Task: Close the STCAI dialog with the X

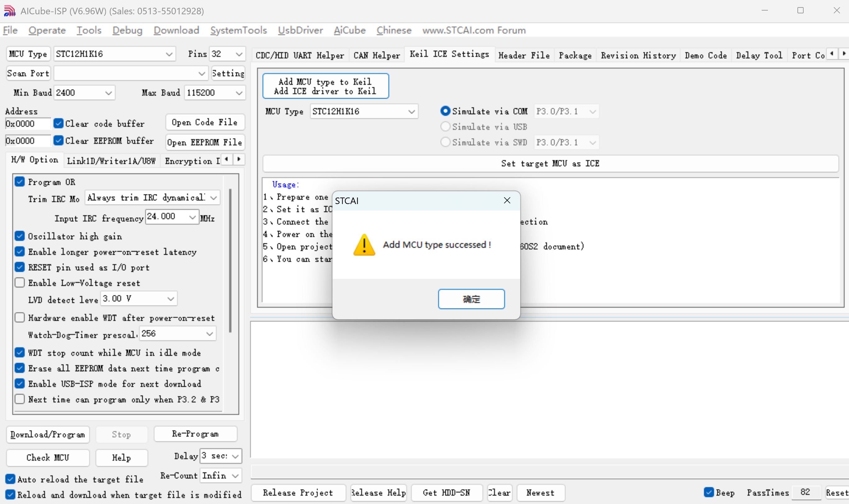Action: 507,200
